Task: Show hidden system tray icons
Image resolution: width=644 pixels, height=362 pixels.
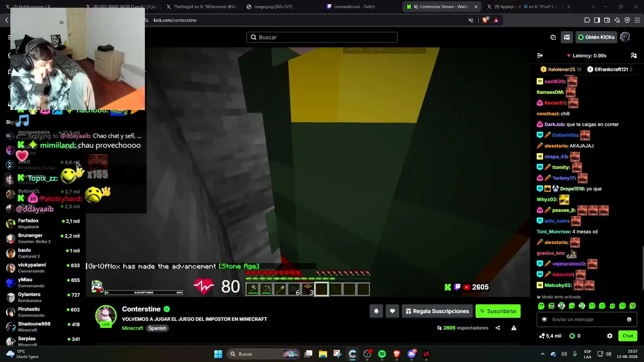Action: [542, 354]
